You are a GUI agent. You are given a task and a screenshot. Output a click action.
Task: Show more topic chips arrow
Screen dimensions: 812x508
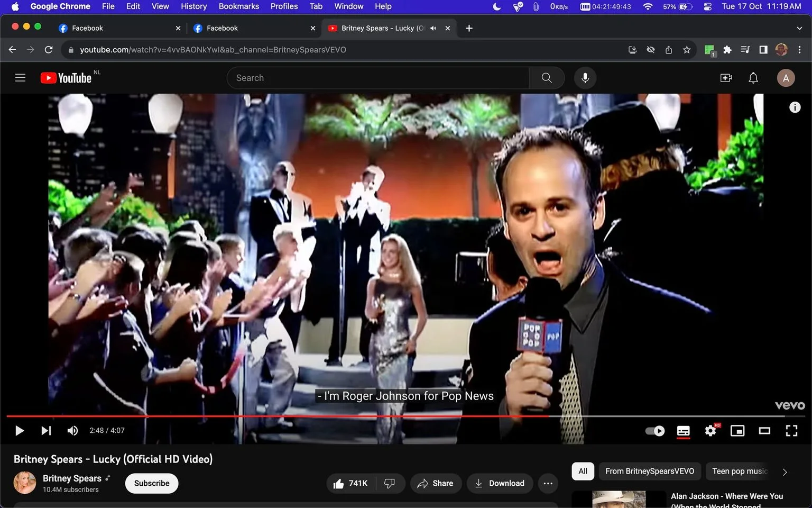(785, 471)
